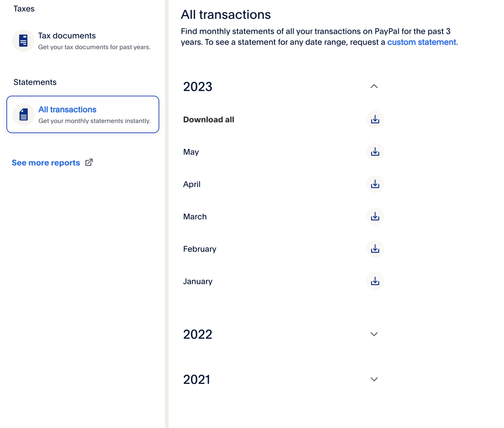Click the 2022 year heading

pyautogui.click(x=198, y=334)
